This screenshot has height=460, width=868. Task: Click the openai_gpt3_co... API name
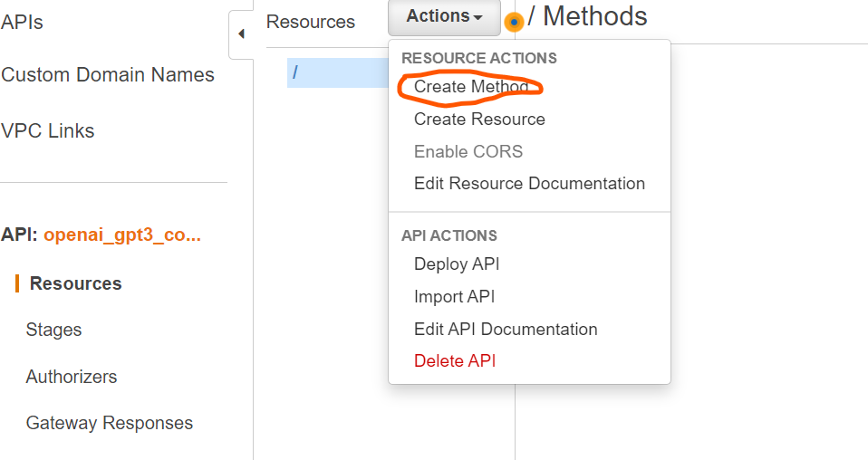(122, 235)
